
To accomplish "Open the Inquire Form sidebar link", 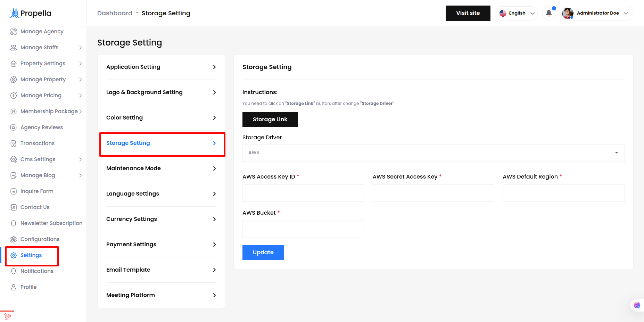I will (x=37, y=191).
